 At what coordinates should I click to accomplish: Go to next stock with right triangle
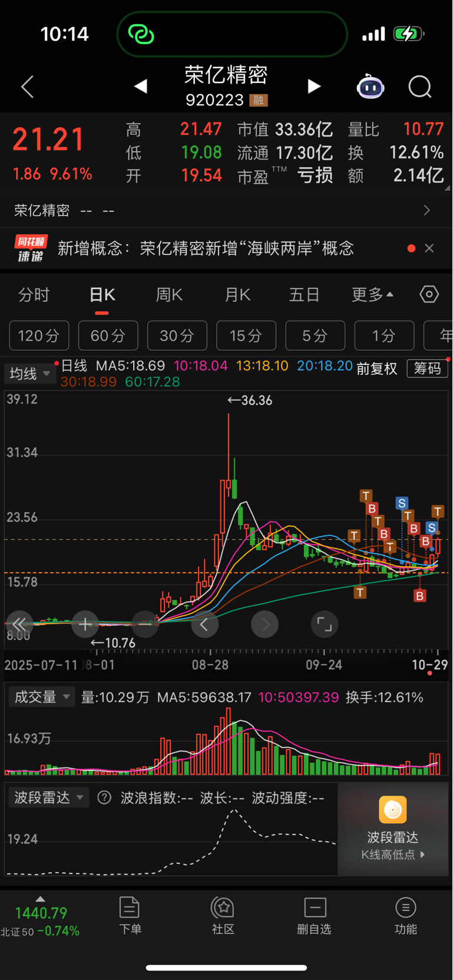tap(314, 87)
